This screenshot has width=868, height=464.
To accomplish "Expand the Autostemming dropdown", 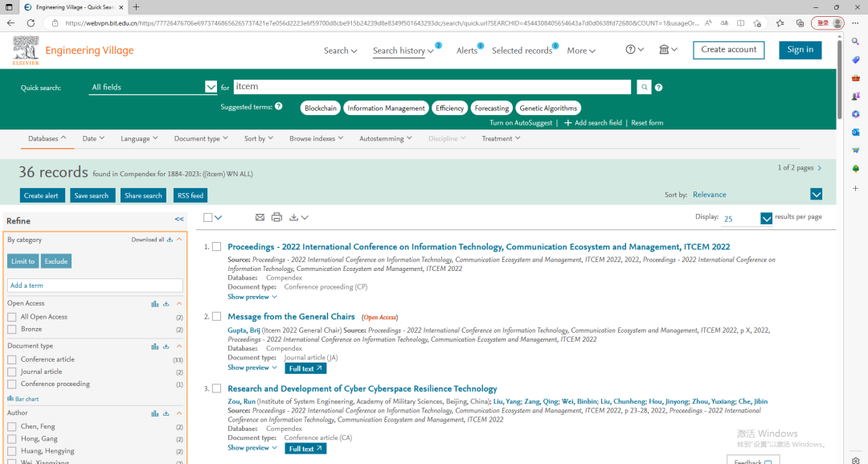I will (385, 138).
